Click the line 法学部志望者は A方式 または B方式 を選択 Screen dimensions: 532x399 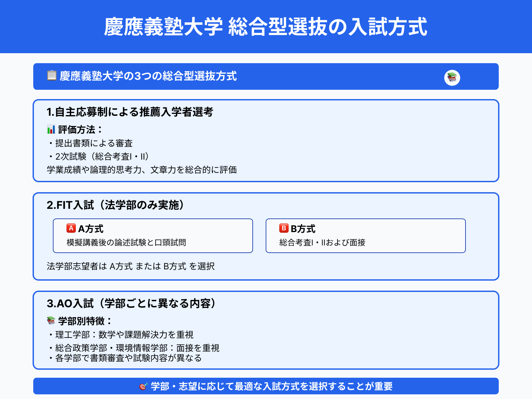pyautogui.click(x=131, y=266)
